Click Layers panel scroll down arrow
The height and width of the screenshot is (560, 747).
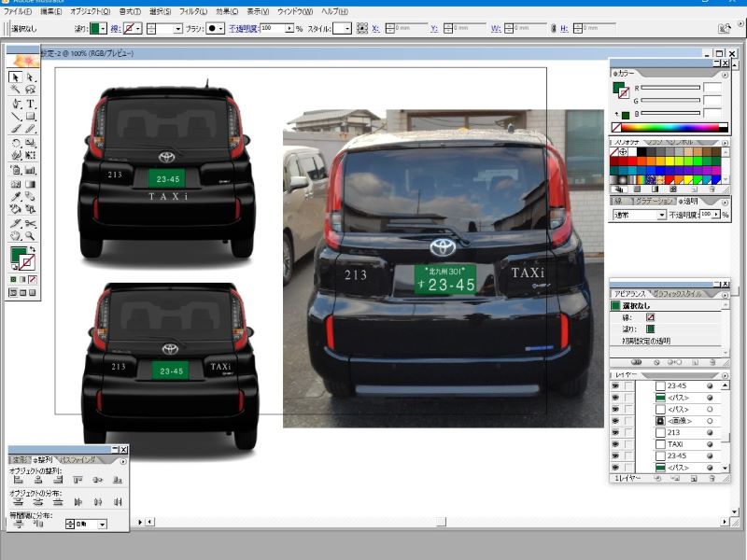[x=726, y=469]
